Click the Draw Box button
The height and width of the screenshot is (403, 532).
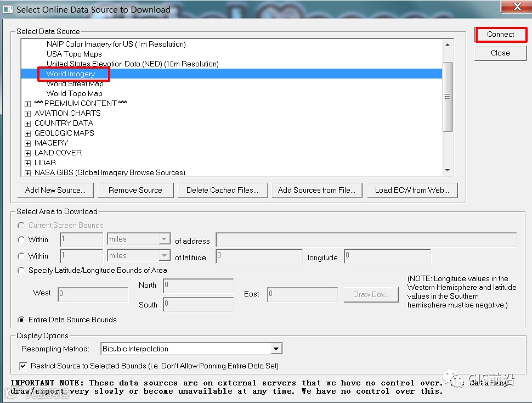coord(371,295)
